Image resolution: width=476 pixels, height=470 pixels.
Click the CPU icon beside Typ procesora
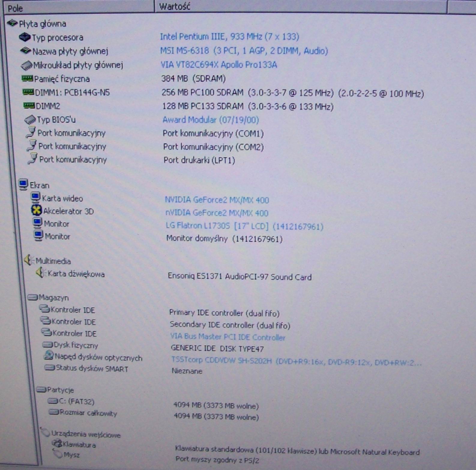coord(25,37)
